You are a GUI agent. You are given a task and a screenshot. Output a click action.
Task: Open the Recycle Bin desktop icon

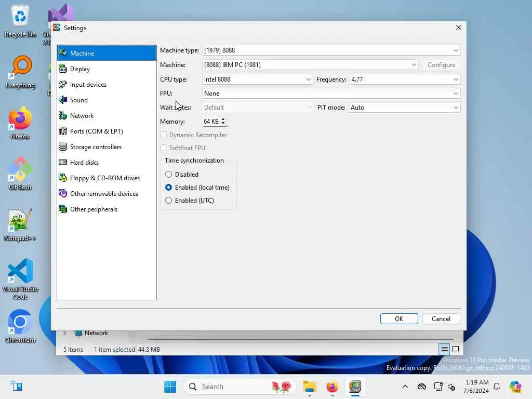coord(20,20)
